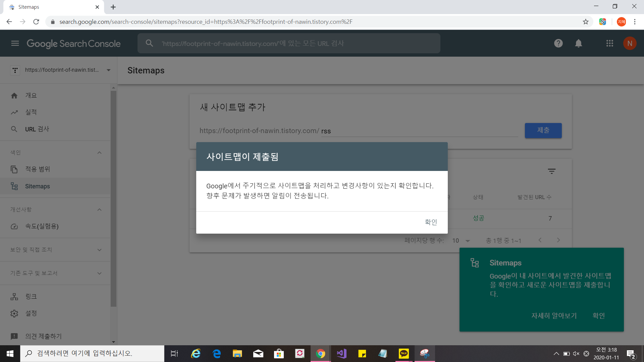
Task: Click the Windows taskbar search box
Action: pos(92,354)
